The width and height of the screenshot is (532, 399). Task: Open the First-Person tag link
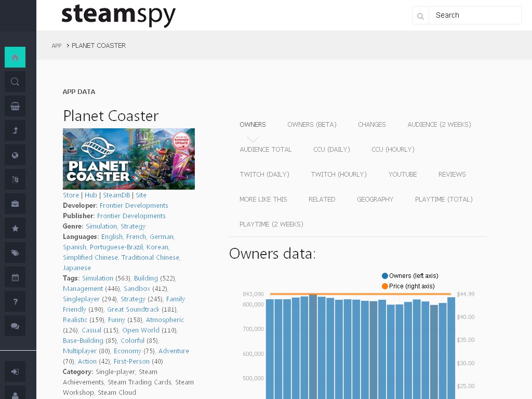click(x=131, y=362)
